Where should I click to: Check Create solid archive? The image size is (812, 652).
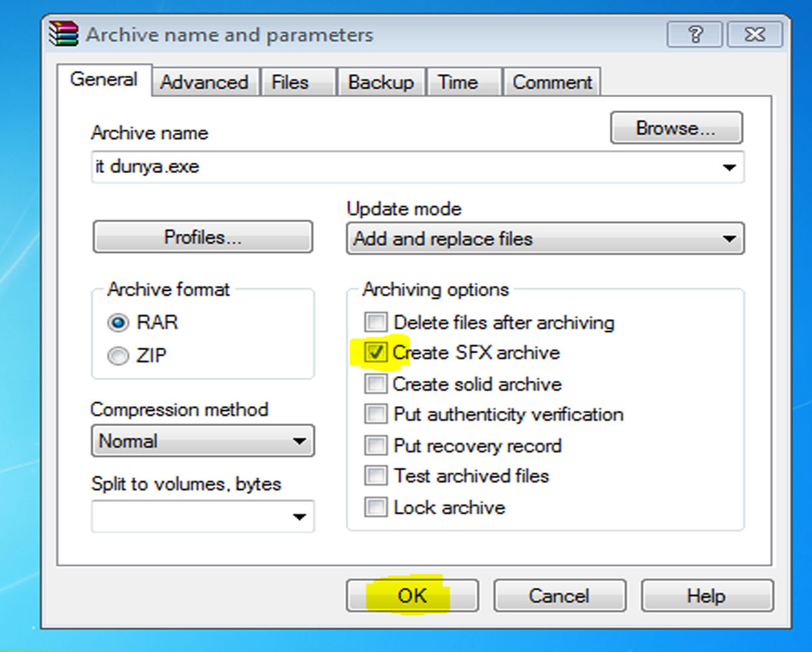[376, 384]
